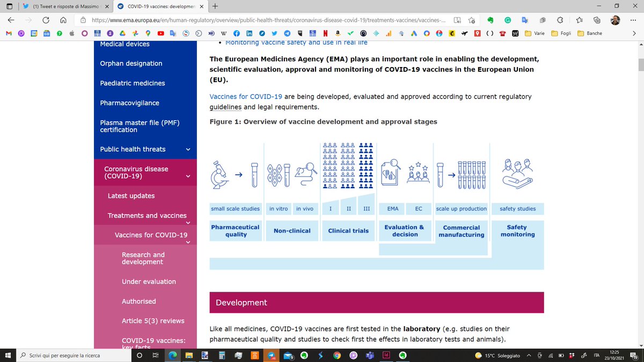The height and width of the screenshot is (362, 644).
Task: Open Article 5(3) reviews sidebar link
Action: tap(153, 321)
